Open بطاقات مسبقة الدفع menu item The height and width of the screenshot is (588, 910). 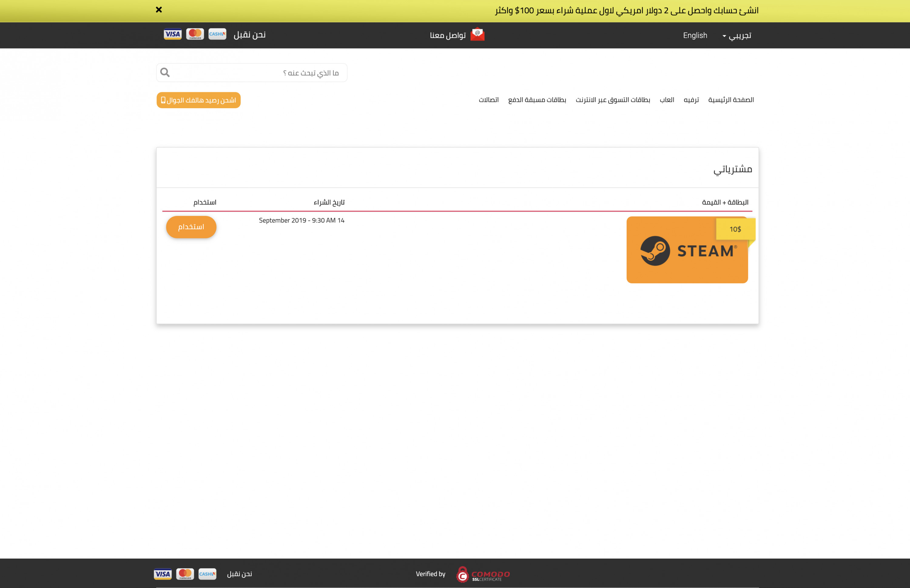[537, 100]
